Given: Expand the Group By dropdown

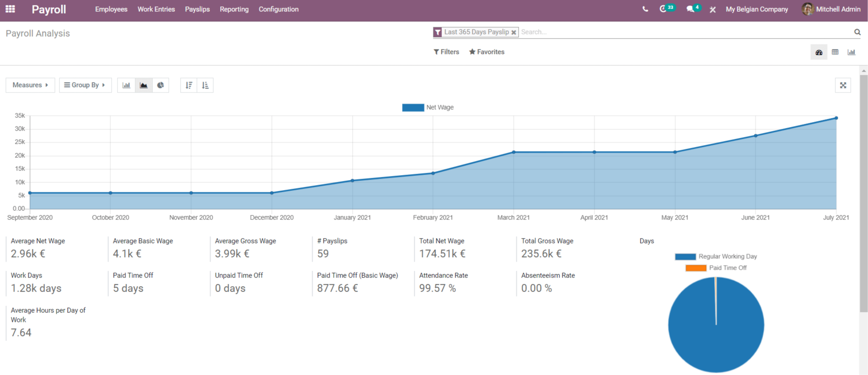Looking at the screenshot, I should (x=85, y=85).
